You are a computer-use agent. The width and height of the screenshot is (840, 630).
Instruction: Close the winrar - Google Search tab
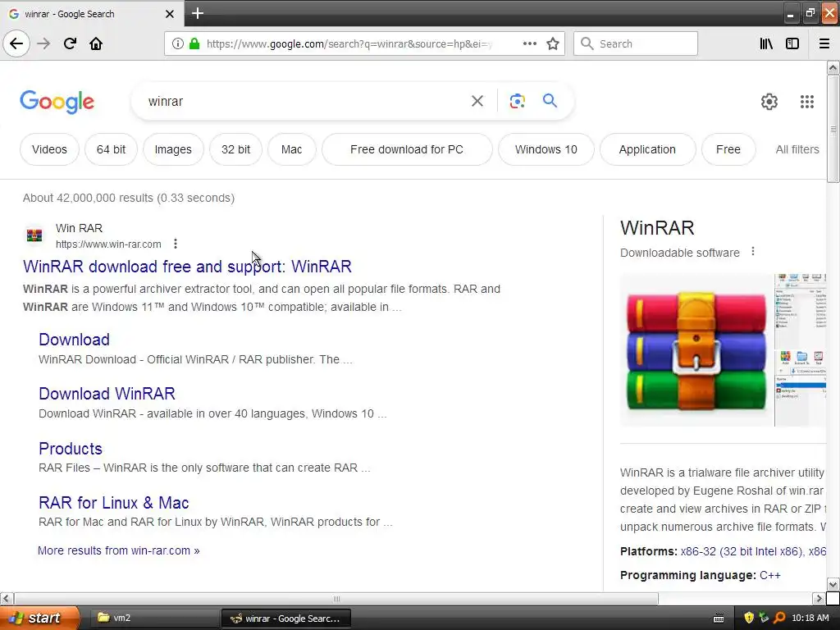coord(169,14)
